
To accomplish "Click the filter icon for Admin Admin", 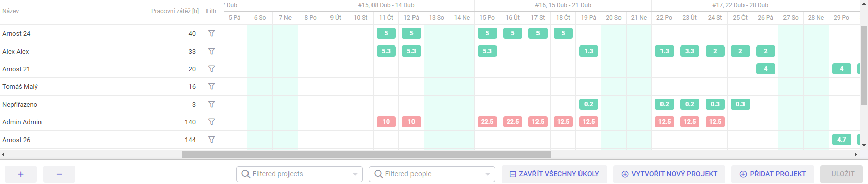I will (211, 122).
